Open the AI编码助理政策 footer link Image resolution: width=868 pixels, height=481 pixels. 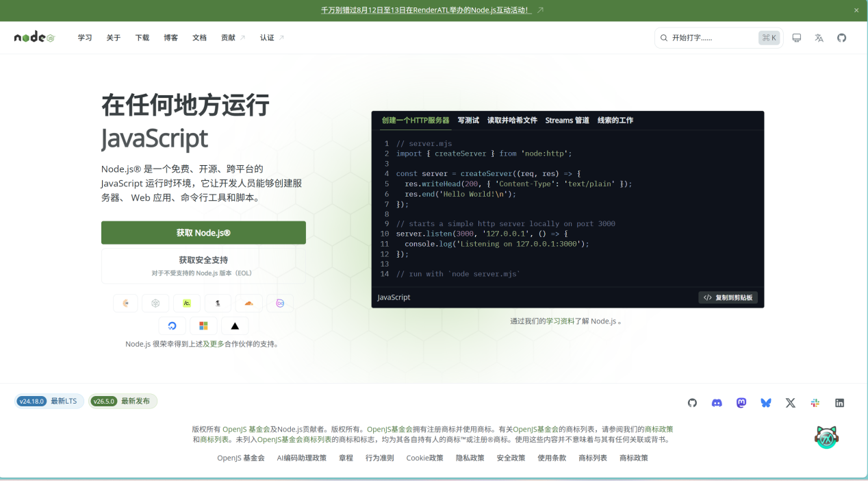point(302,458)
